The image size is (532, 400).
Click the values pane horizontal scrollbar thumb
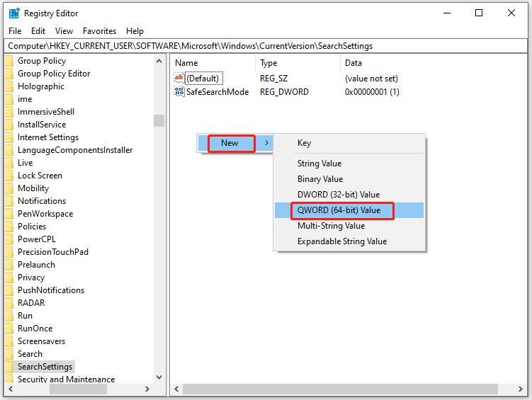point(340,389)
